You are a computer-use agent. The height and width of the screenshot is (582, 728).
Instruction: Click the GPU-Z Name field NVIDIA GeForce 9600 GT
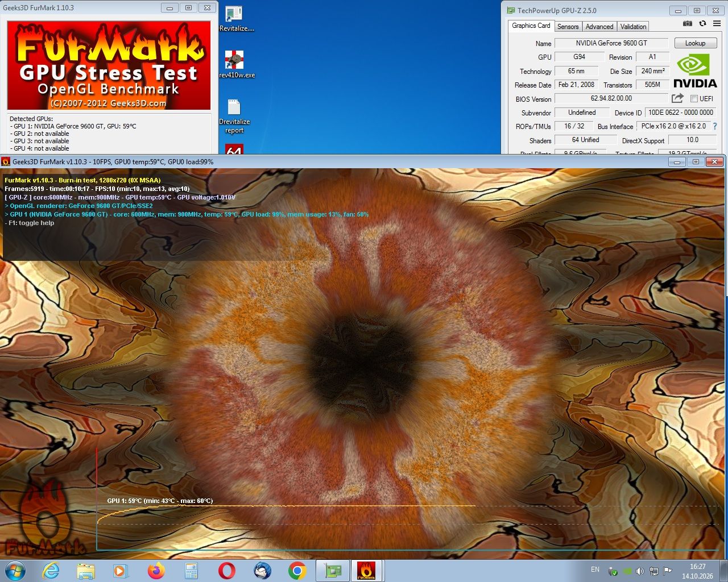point(611,43)
